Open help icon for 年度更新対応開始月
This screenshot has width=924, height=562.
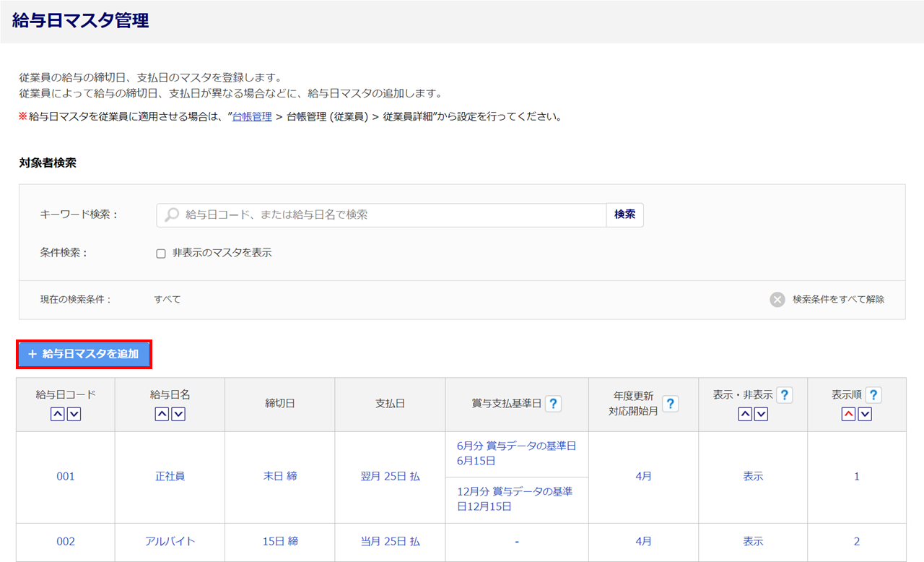pos(670,404)
